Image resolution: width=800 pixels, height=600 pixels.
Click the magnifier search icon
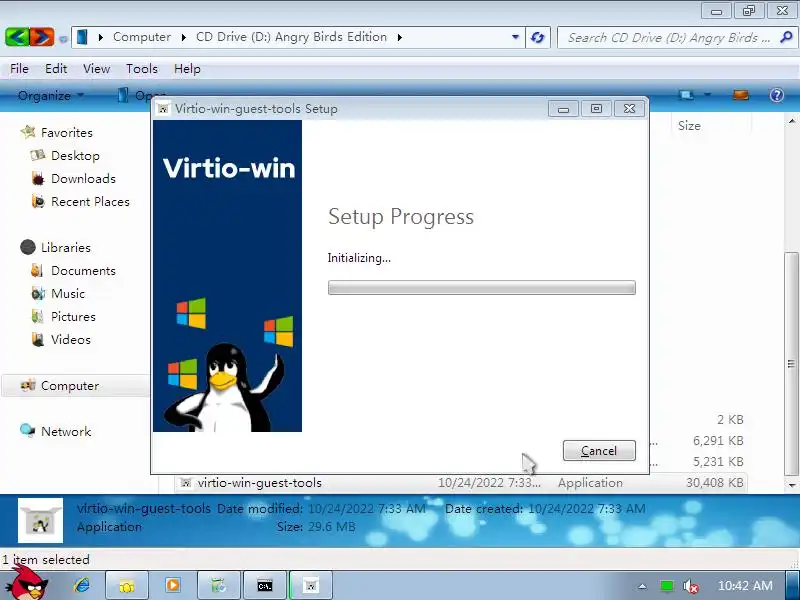(x=787, y=37)
